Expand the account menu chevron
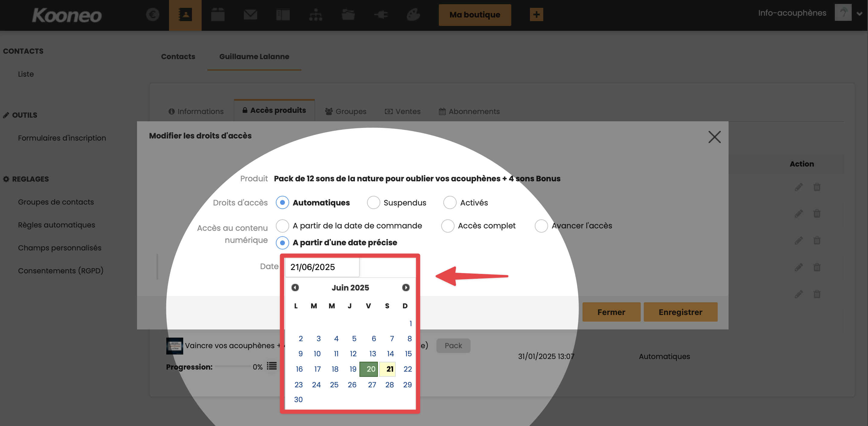 pos(859,14)
